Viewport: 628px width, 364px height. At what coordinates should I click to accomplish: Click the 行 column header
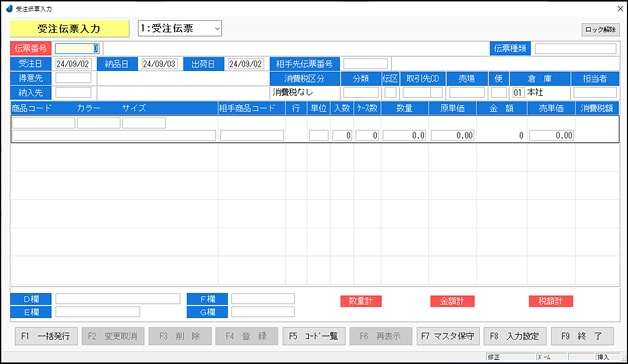tap(296, 108)
